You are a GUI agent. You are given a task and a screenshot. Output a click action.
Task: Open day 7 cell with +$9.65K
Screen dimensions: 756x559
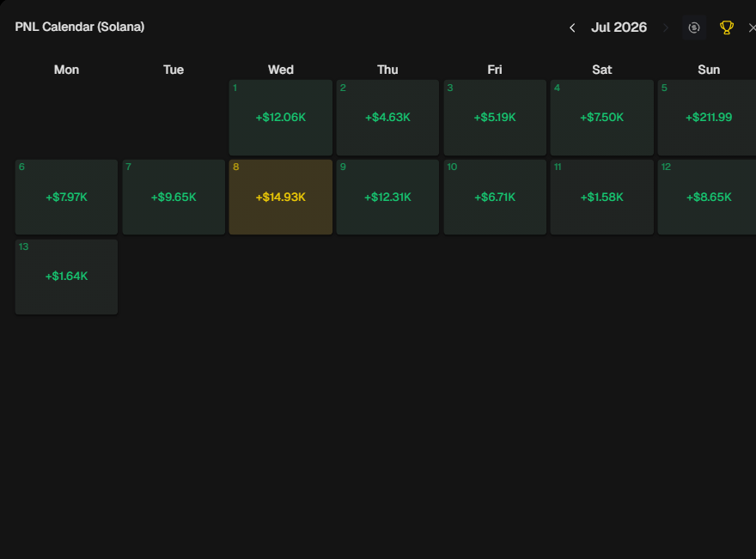tap(174, 197)
